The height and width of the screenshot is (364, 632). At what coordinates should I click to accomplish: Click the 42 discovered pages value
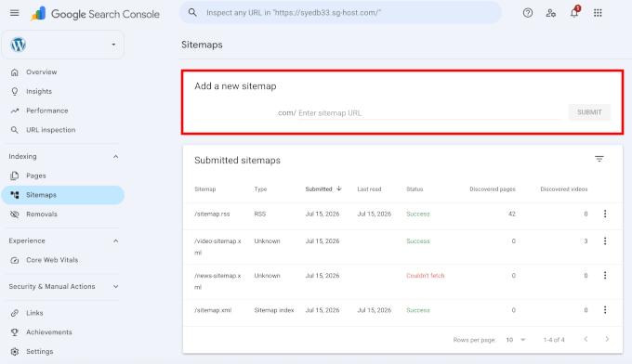pos(512,214)
